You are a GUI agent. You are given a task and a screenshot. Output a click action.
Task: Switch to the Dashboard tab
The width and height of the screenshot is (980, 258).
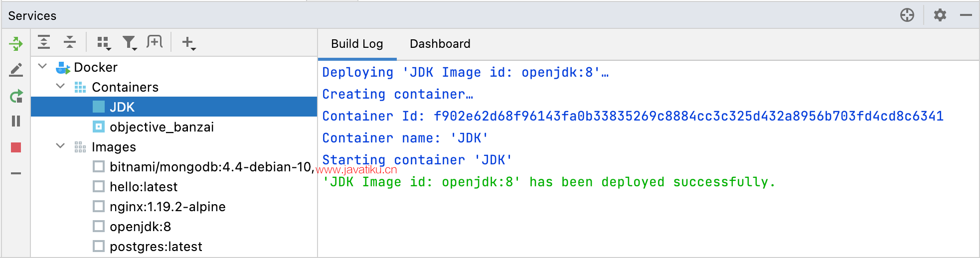coord(440,44)
